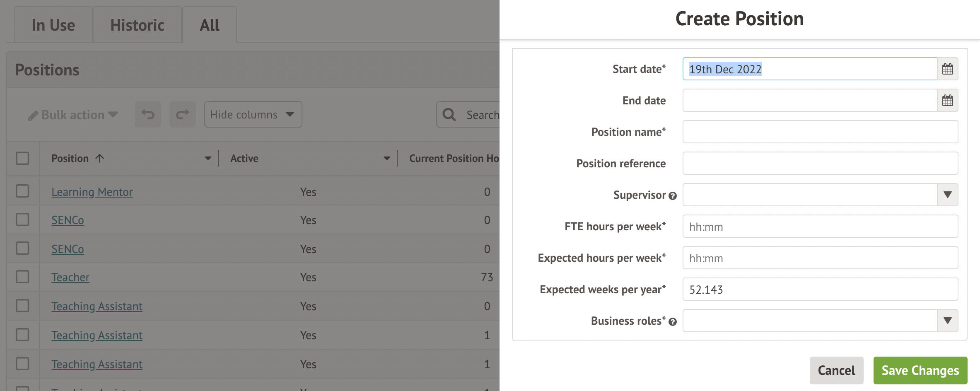Tick the Learning Mentor row checkbox
This screenshot has width=980, height=391.
pos(22,191)
